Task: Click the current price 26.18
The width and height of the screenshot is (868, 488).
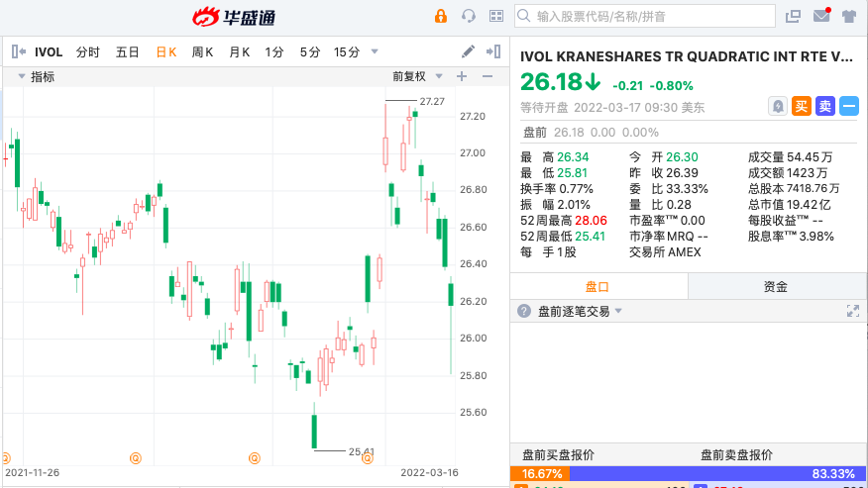Action: click(551, 82)
